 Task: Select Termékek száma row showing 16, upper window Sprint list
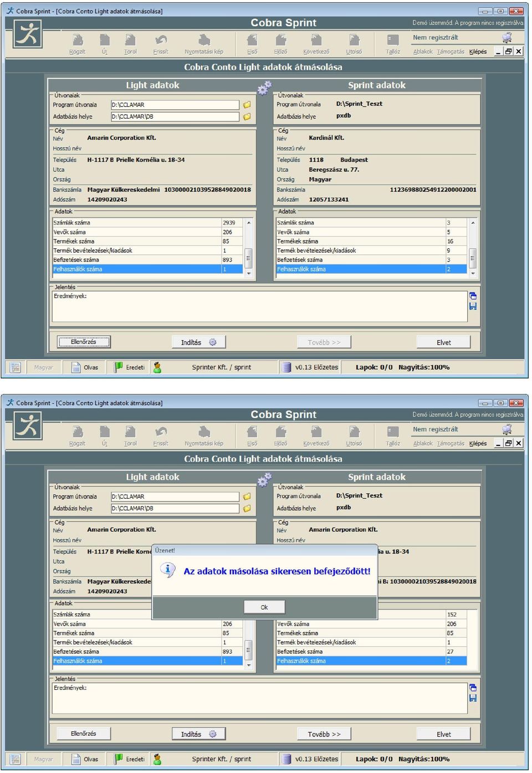[x=372, y=242]
